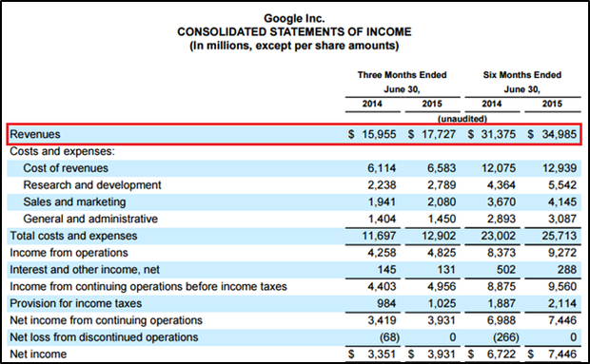This screenshot has width=590, height=364.
Task: Click the operating income value 9,272
Action: [562, 253]
